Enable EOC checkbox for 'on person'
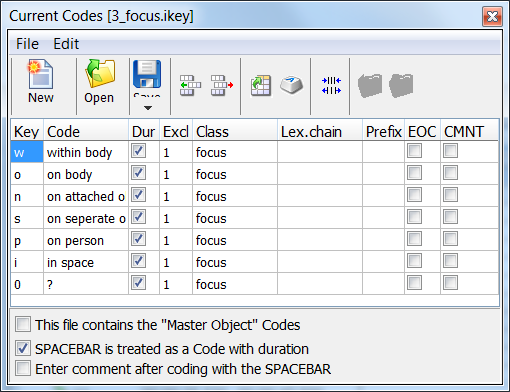510x392 pixels. point(414,239)
